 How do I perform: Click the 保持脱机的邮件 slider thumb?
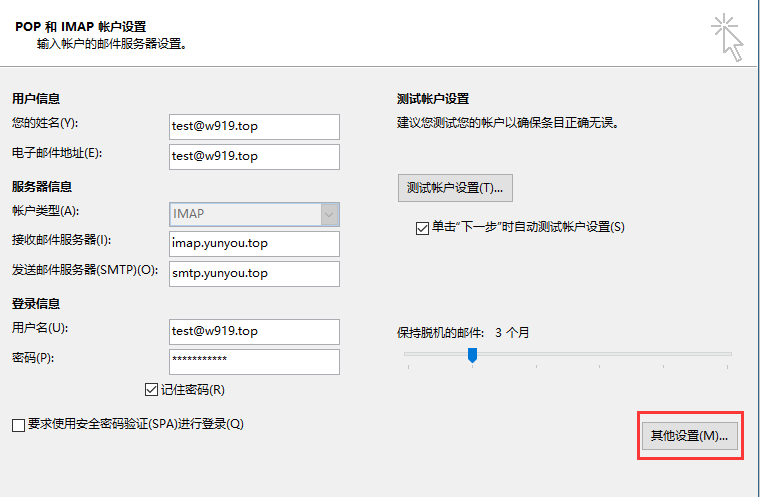tap(472, 355)
